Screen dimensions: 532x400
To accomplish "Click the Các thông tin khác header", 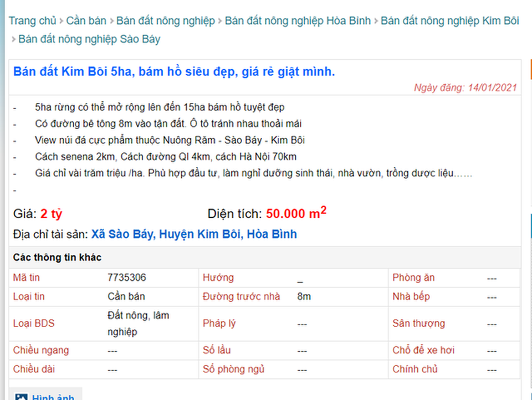I will (57, 258).
